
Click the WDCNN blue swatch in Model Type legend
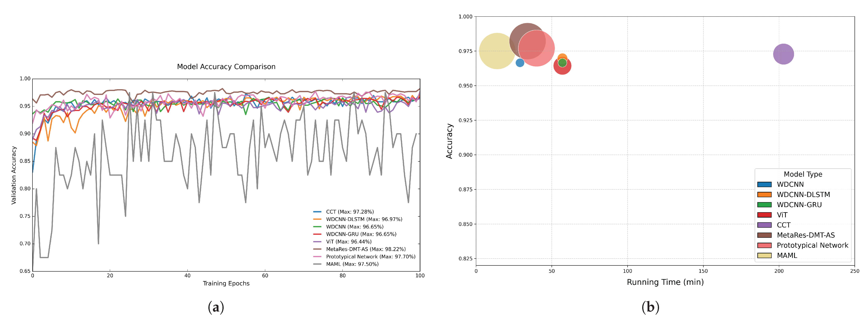click(764, 185)
